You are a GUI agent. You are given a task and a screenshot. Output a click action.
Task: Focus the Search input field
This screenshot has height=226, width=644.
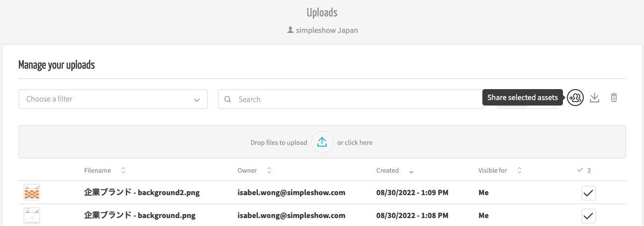[x=351, y=99]
